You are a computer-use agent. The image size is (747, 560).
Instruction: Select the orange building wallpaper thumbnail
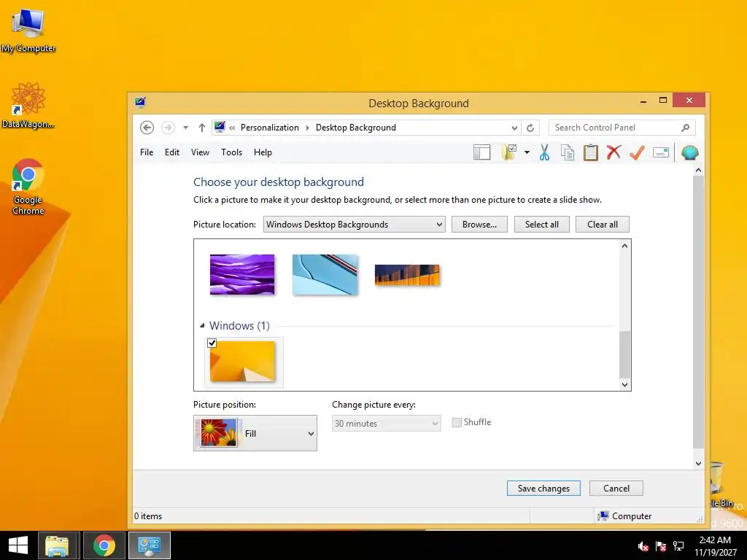[407, 275]
